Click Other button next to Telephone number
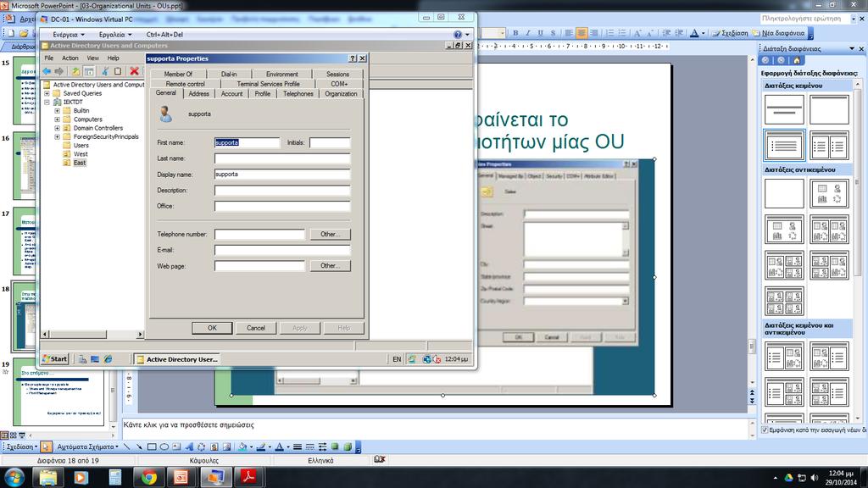This screenshot has width=868, height=488. click(330, 234)
